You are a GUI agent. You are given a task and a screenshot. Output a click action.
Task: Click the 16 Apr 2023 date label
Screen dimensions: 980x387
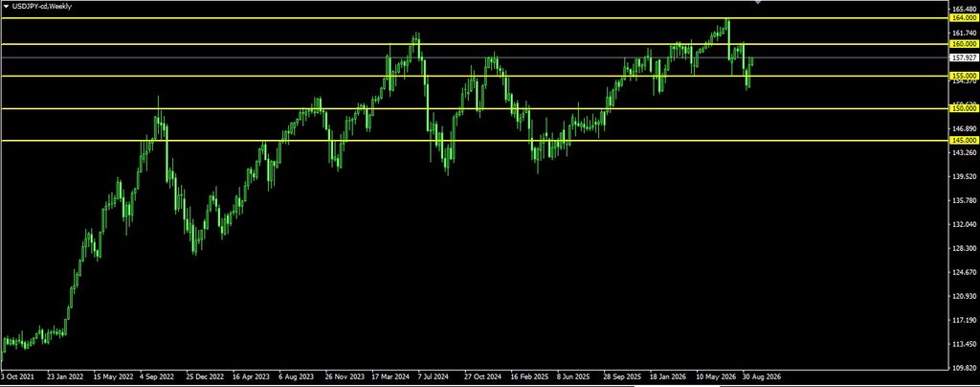(251, 377)
